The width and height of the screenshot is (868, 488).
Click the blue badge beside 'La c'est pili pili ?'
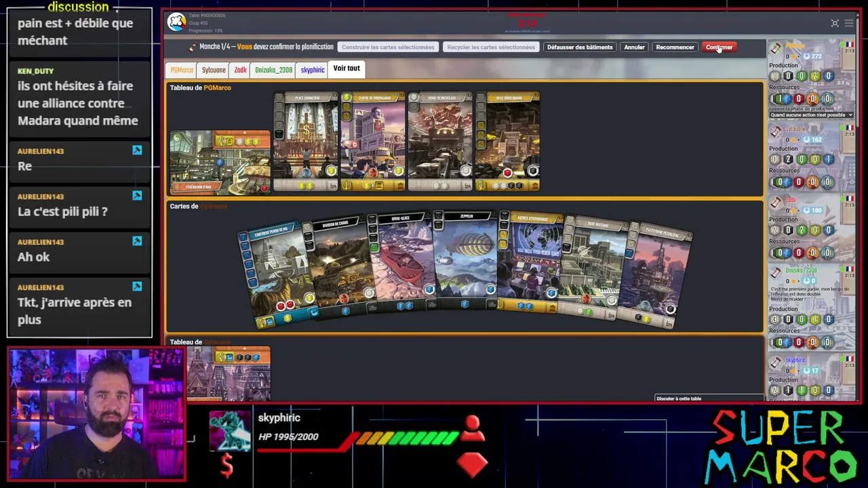[x=137, y=196]
